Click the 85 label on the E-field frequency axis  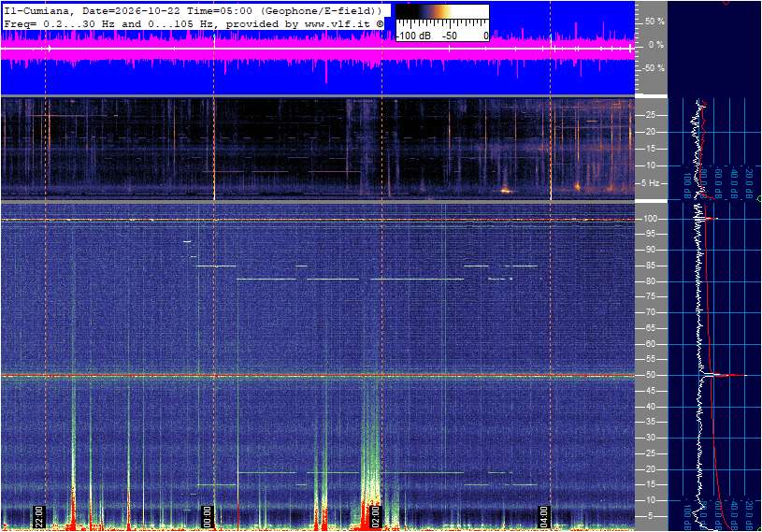(x=650, y=266)
